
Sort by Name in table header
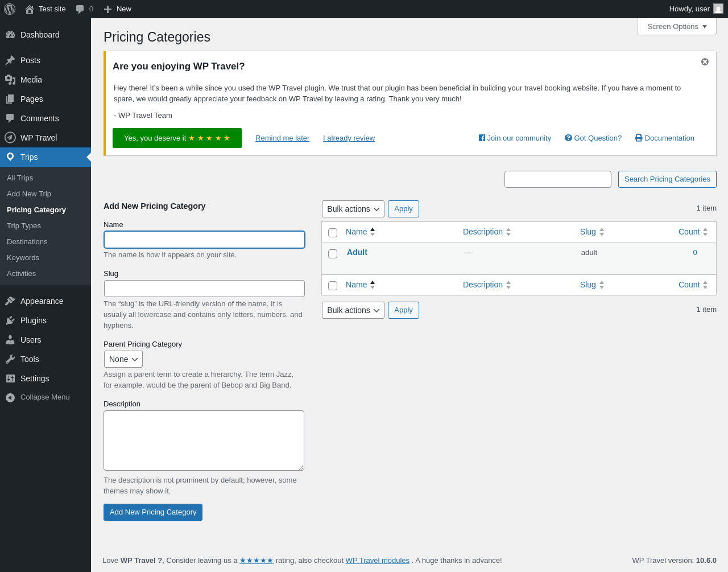coord(361,232)
